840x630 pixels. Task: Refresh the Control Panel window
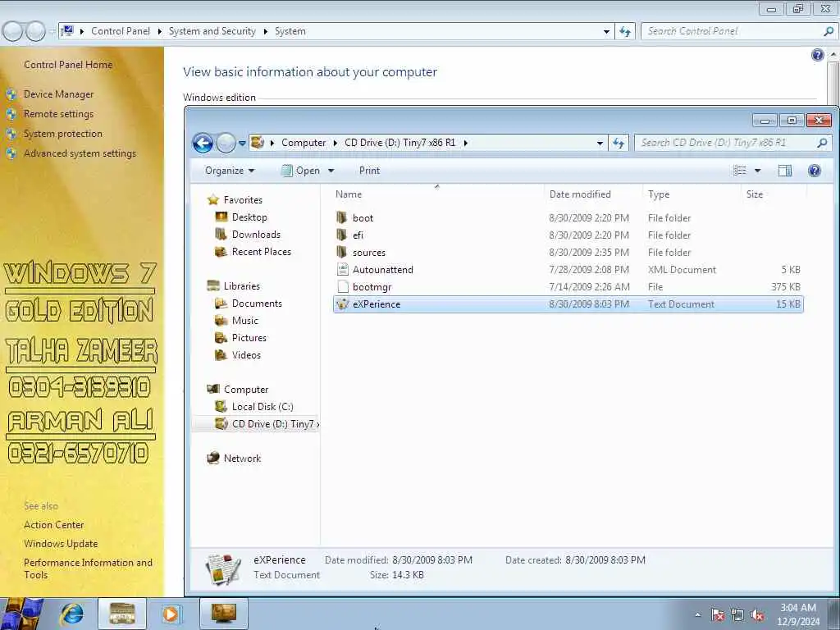tap(625, 31)
